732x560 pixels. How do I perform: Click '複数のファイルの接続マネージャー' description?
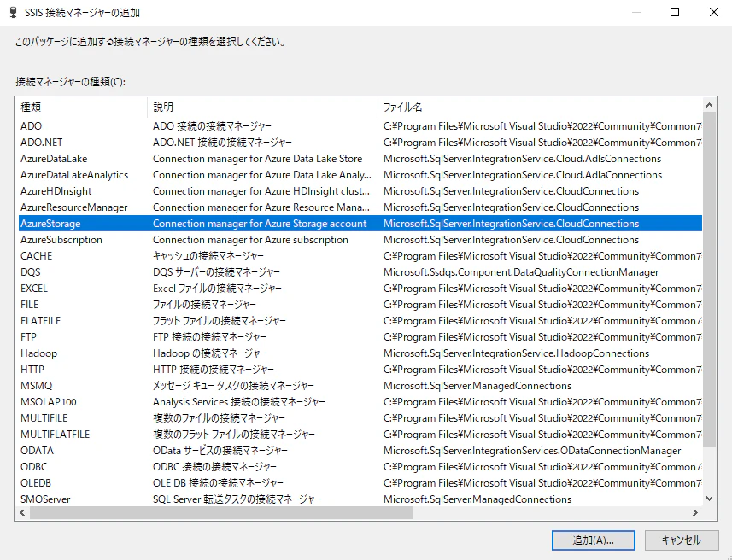(219, 418)
